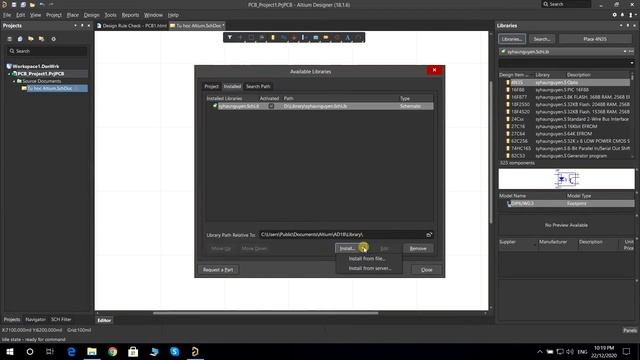The image size is (640, 360).
Task: Click Search... button in Libraries panel
Action: pyautogui.click(x=542, y=39)
